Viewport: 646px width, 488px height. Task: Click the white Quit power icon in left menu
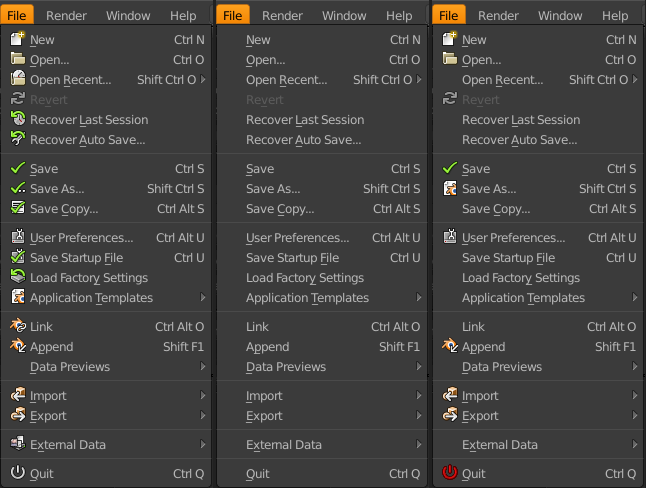click(x=18, y=472)
